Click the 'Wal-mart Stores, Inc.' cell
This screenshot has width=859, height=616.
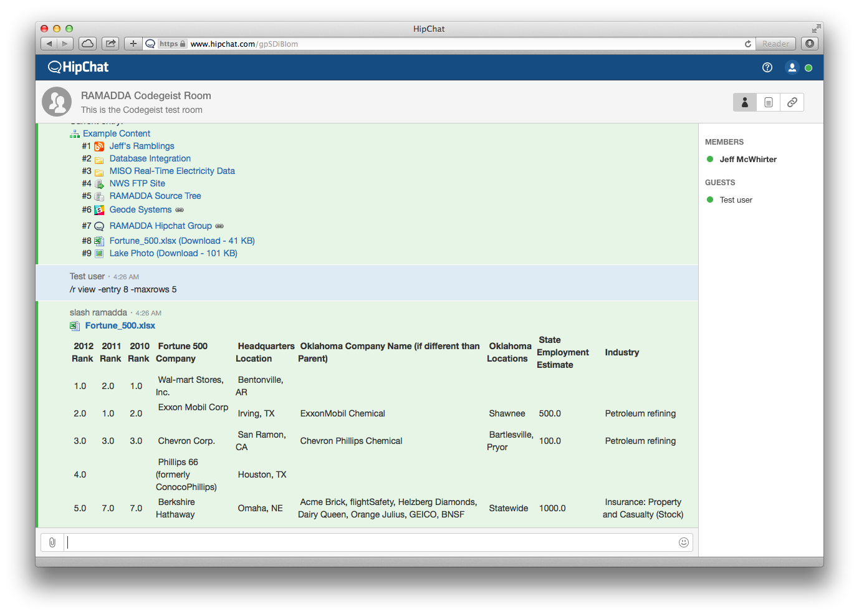click(x=190, y=386)
